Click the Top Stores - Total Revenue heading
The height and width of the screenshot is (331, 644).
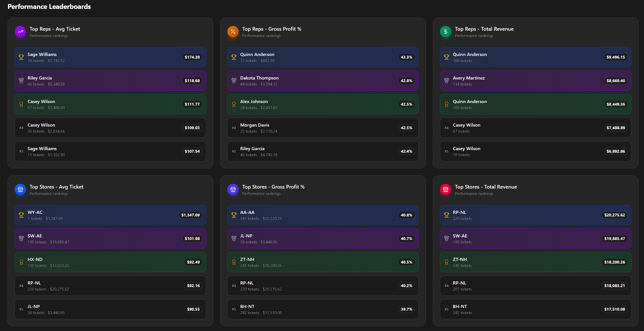486,187
